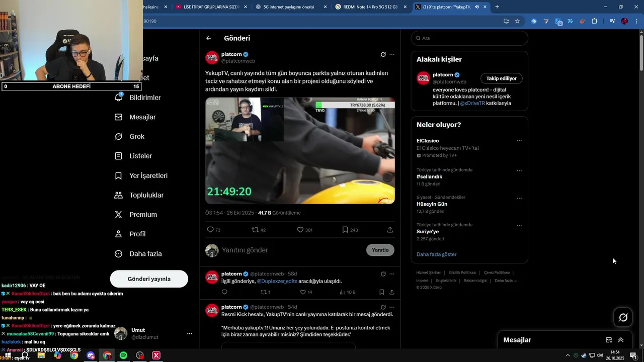This screenshot has height=362, width=644.
Task: Click Gönderi yayınla button
Action: [149, 279]
